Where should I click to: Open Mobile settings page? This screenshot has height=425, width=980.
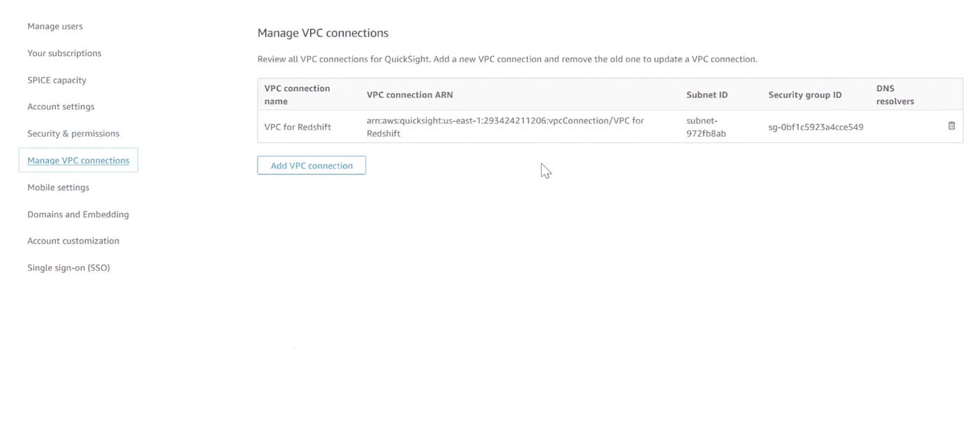point(58,188)
